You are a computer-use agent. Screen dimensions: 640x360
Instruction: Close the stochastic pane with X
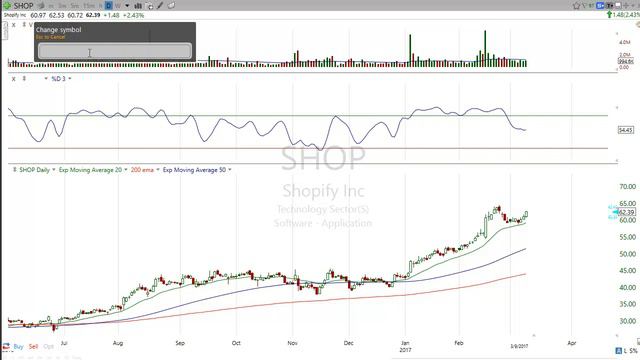pos(13,79)
